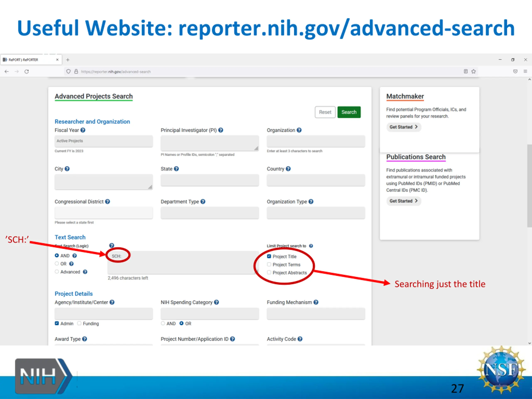532x399 pixels.
Task: Click the shield tracking protection icon
Action: coord(69,71)
